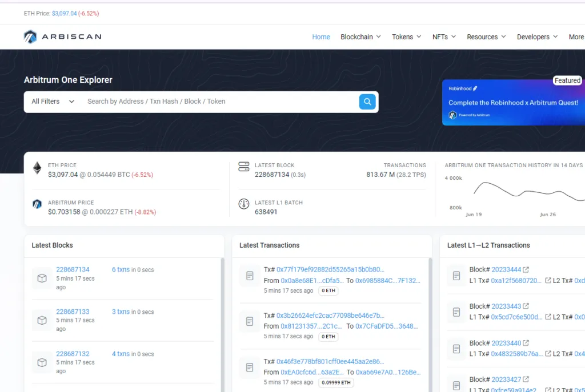This screenshot has width=585, height=392.
Task: Click the Arbiscan logo
Action: (62, 37)
